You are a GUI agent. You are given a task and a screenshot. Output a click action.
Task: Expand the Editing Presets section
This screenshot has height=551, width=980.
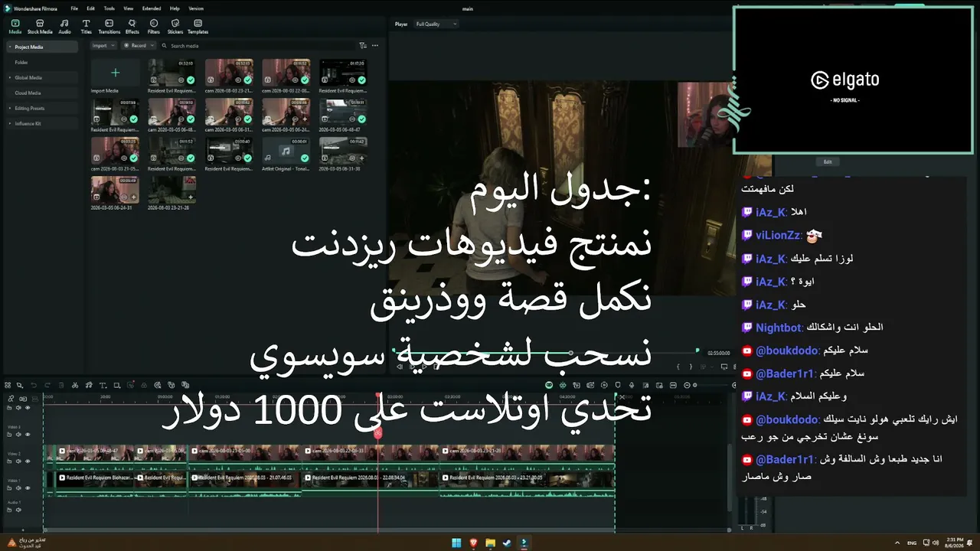click(42, 108)
